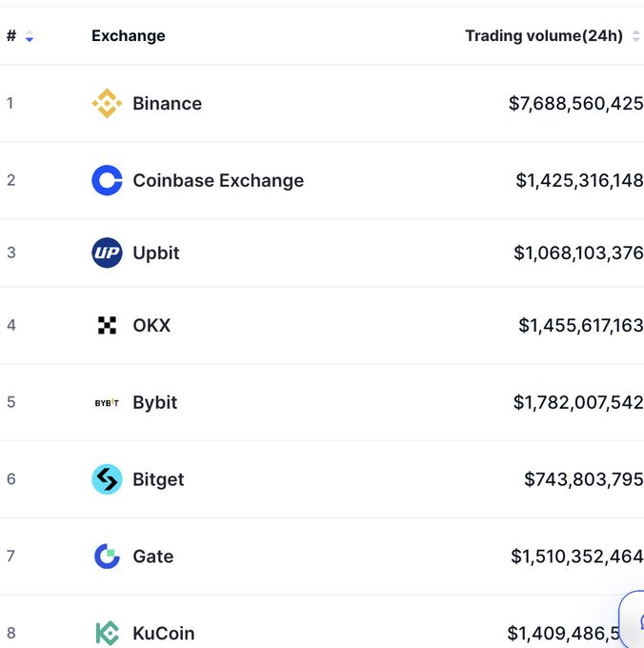Select Bybit volume $1,782,007,542
Image resolution: width=644 pixels, height=648 pixels.
click(x=578, y=402)
